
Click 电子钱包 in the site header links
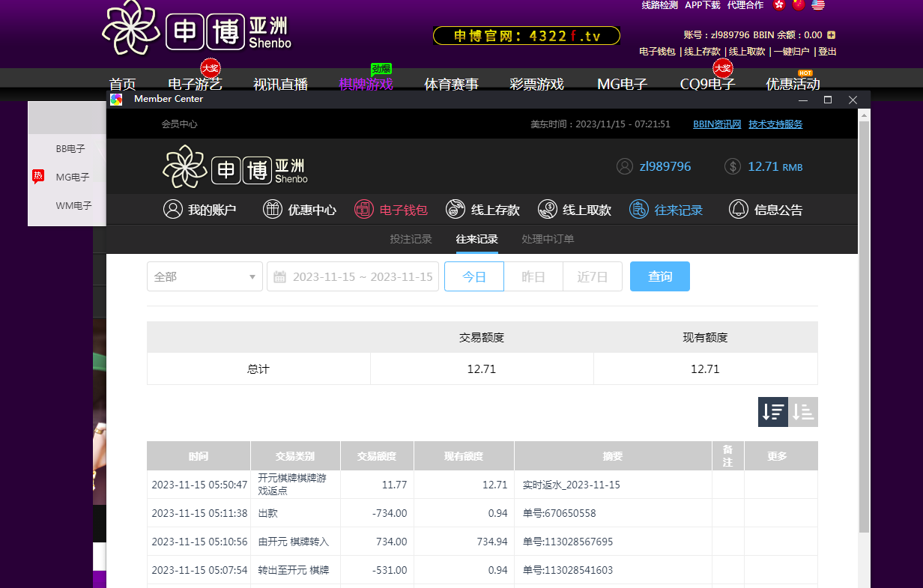[x=657, y=52]
